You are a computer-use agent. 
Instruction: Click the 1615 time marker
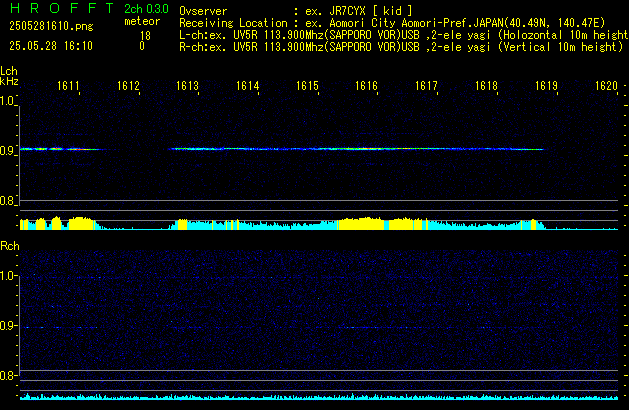pyautogui.click(x=307, y=86)
